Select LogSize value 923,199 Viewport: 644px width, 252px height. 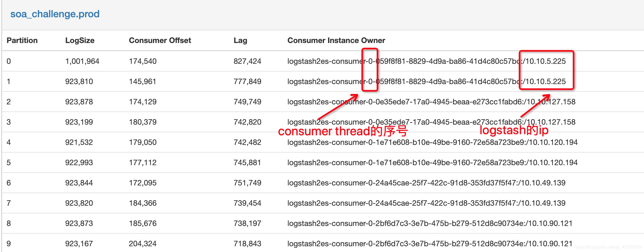click(x=79, y=122)
